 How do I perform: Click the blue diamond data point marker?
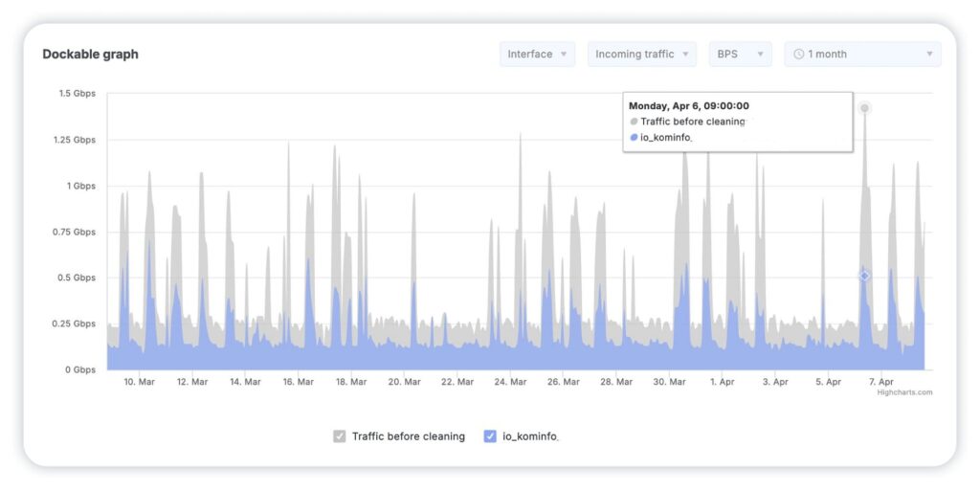tap(864, 276)
